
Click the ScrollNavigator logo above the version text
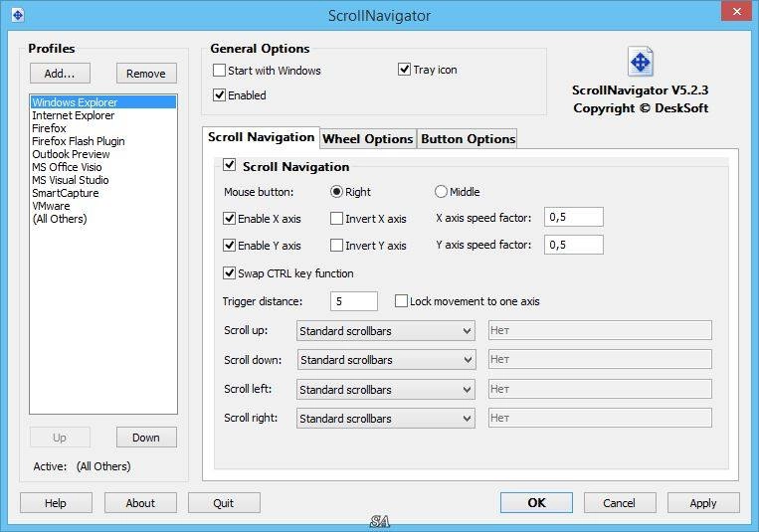pyautogui.click(x=641, y=62)
